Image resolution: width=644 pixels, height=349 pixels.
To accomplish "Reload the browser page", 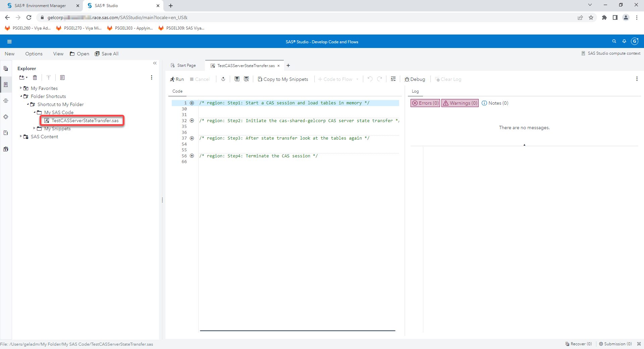I will click(29, 17).
